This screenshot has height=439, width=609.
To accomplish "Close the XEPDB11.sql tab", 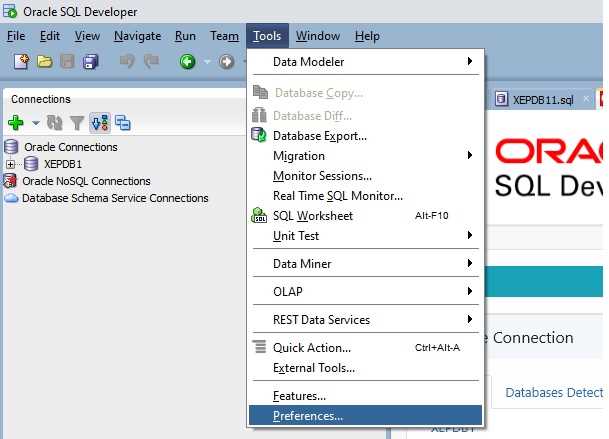I will pos(586,99).
